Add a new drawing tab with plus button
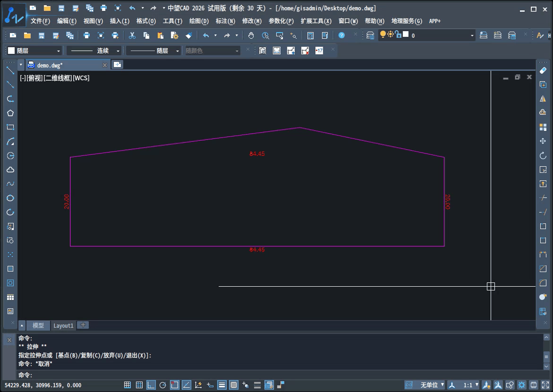The height and width of the screenshot is (392, 553). [x=117, y=65]
